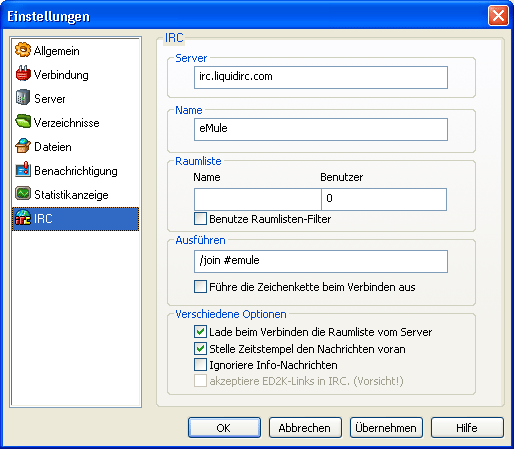This screenshot has width=514, height=449.
Task: Open the Server tower icon in sidebar
Action: pos(23,98)
